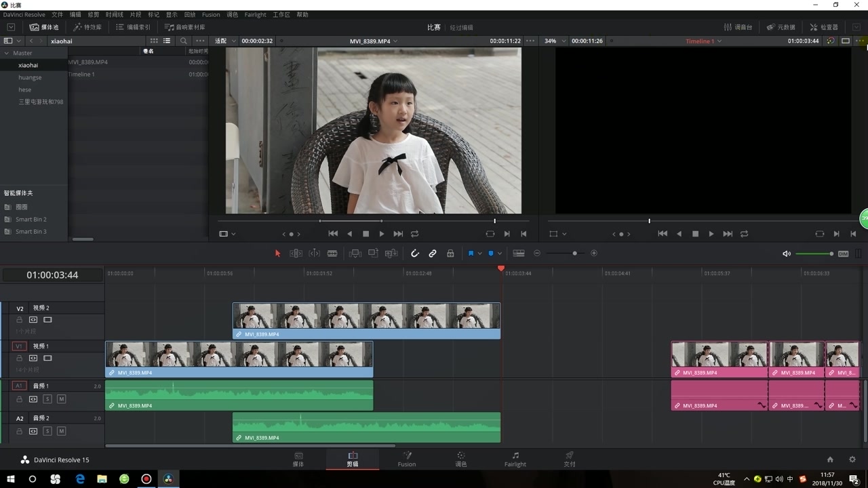868x488 pixels.
Task: Select the hese bin
Action: click(25, 89)
